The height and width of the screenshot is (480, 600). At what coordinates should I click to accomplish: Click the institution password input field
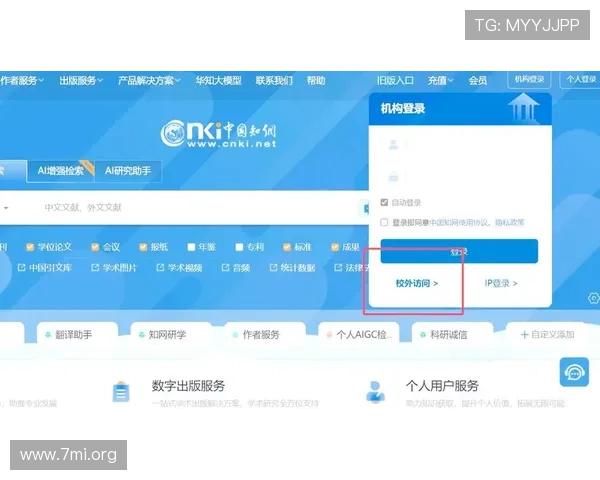pyautogui.click(x=459, y=177)
